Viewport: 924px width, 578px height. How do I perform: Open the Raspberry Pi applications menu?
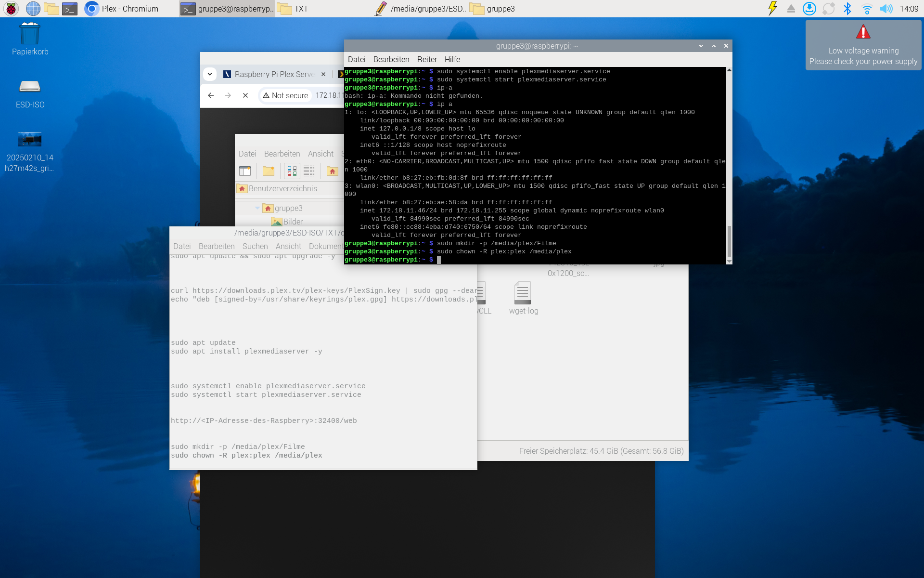(11, 9)
